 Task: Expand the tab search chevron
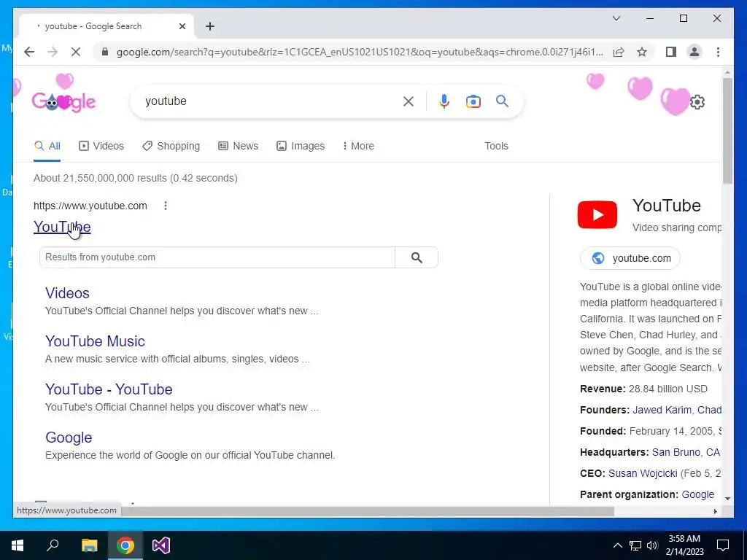[x=616, y=18]
